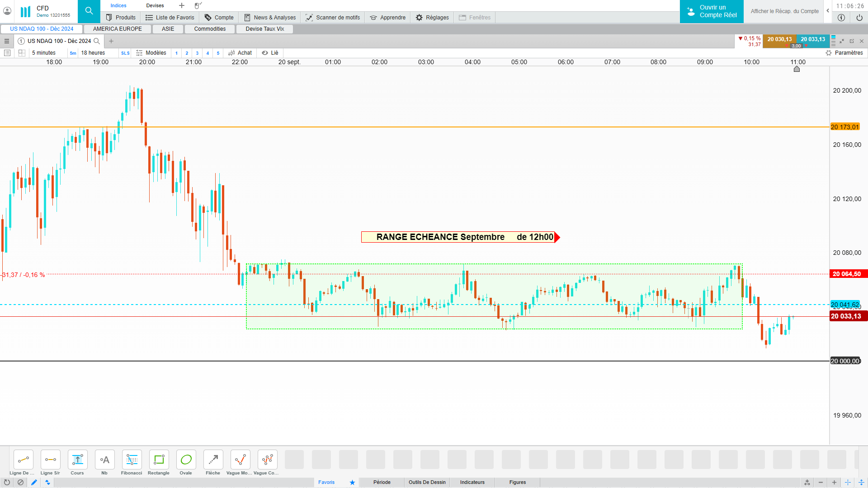
Task: Select the Rectangle drawing tool
Action: pos(159,460)
